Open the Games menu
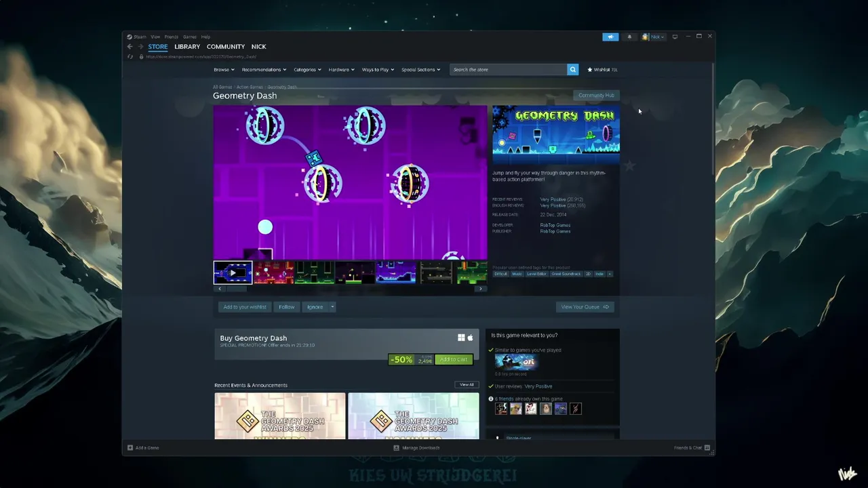Image resolution: width=868 pixels, height=488 pixels. tap(190, 37)
